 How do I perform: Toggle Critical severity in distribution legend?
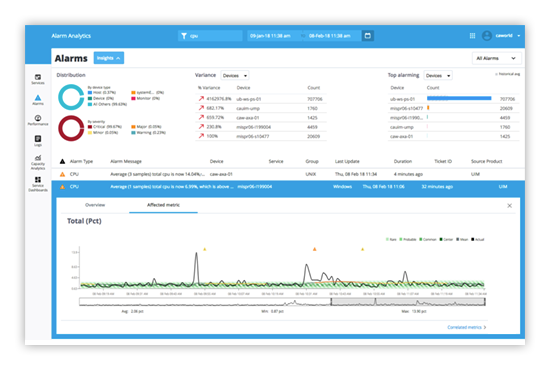click(x=105, y=127)
